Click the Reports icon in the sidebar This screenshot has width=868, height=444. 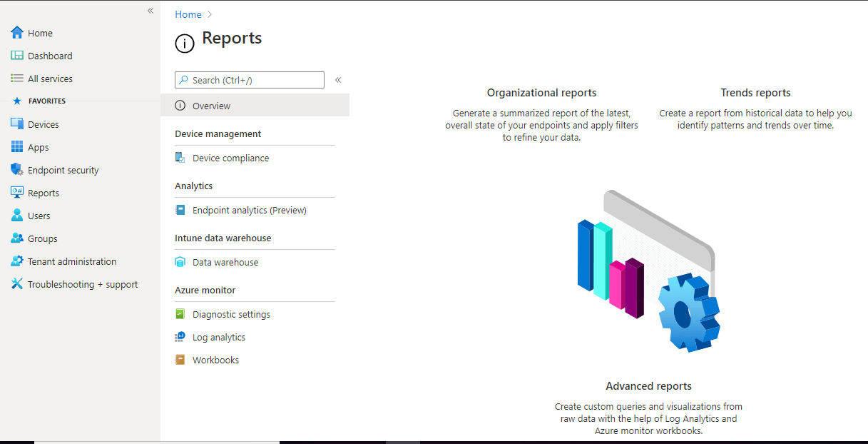17,193
